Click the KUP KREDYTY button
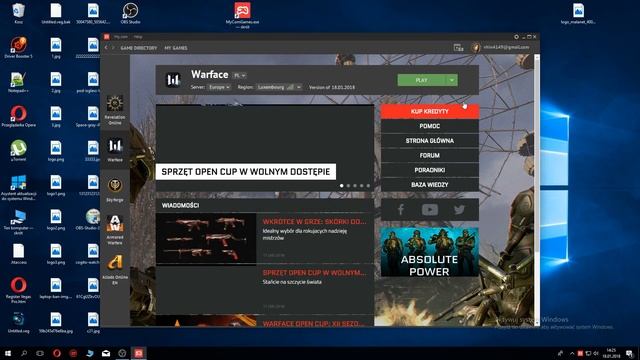 pos(430,111)
